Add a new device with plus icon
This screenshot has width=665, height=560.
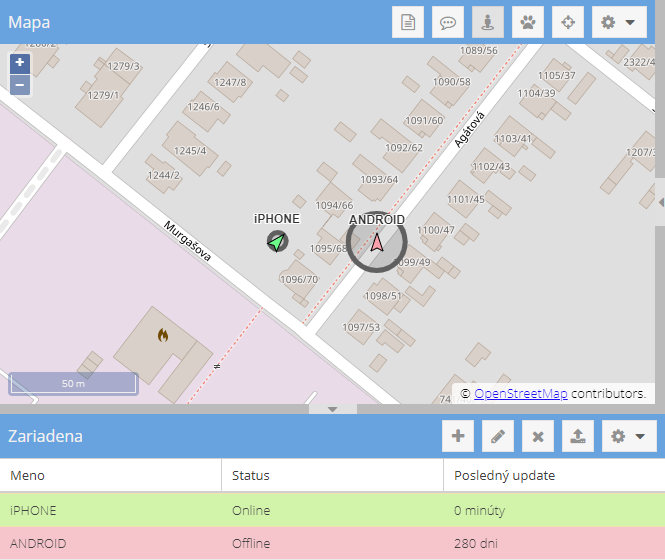[x=458, y=436]
